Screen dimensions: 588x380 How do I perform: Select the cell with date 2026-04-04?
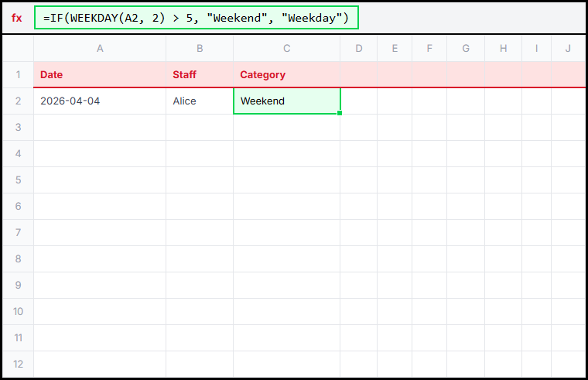(100, 101)
